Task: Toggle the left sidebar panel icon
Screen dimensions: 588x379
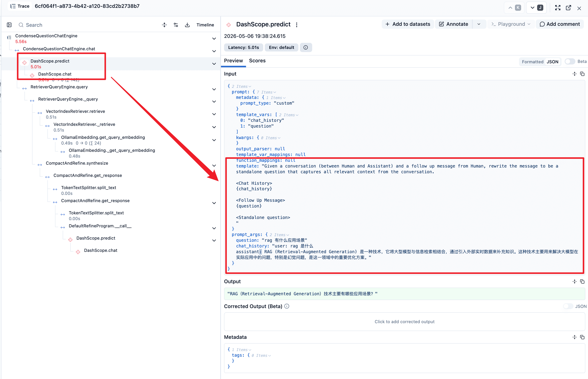Action: point(9,25)
